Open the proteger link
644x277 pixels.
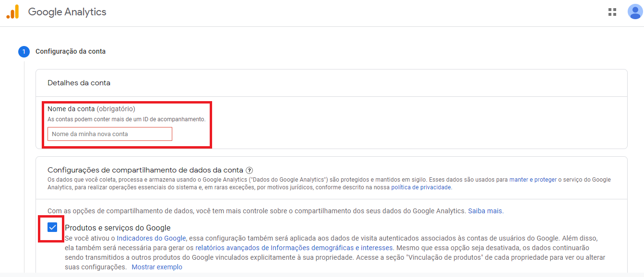pos(546,179)
